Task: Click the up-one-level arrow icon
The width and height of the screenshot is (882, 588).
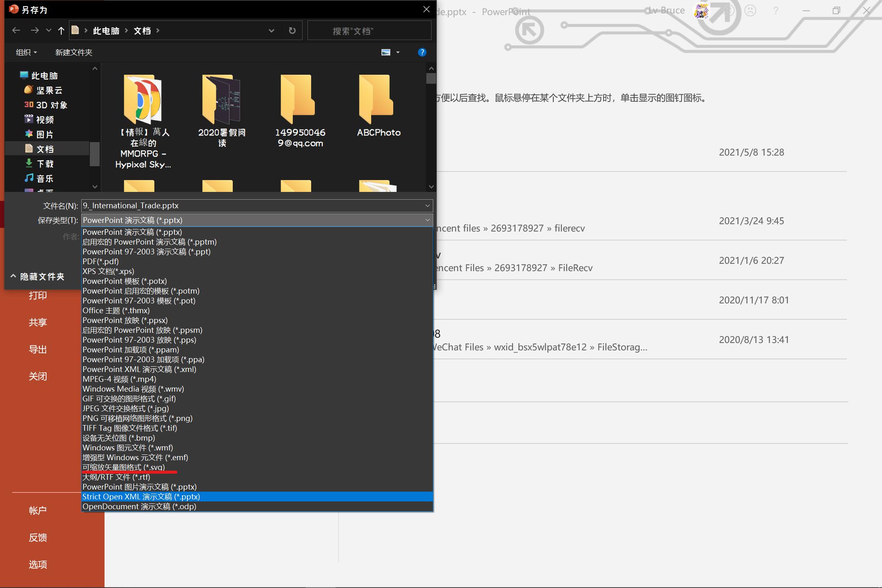Action: tap(61, 31)
